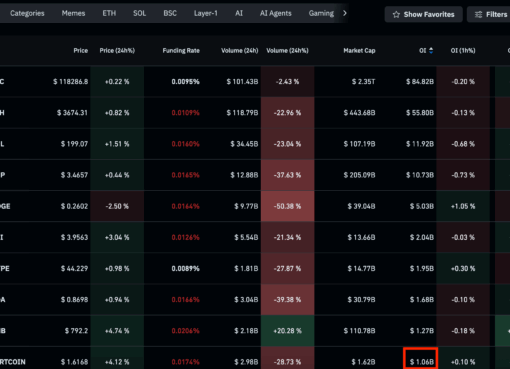The width and height of the screenshot is (510, 369).
Task: Click the sliders icon beside Filters
Action: 478,14
